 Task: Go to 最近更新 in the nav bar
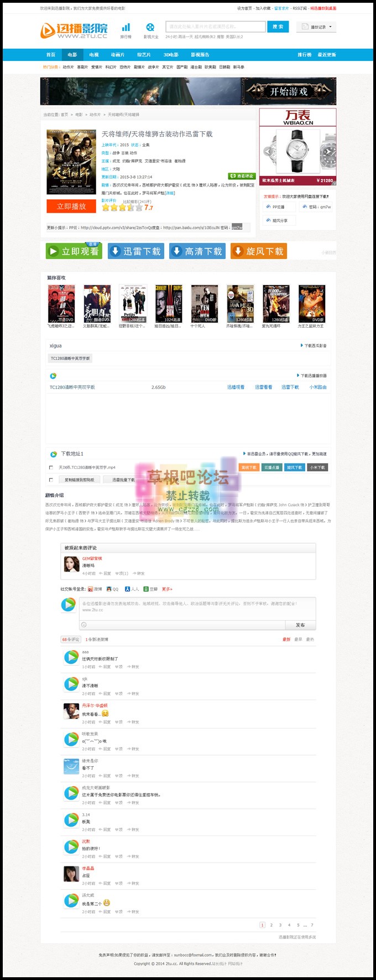[327, 55]
